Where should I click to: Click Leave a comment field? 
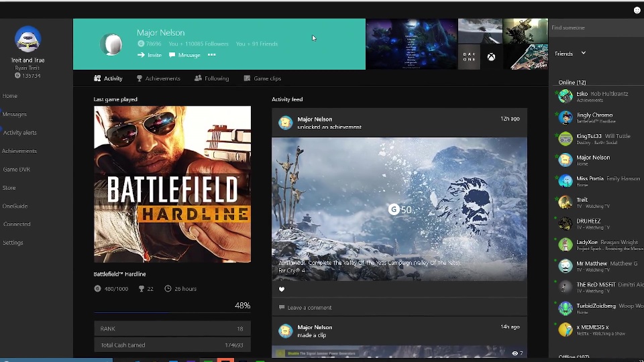tap(399, 307)
